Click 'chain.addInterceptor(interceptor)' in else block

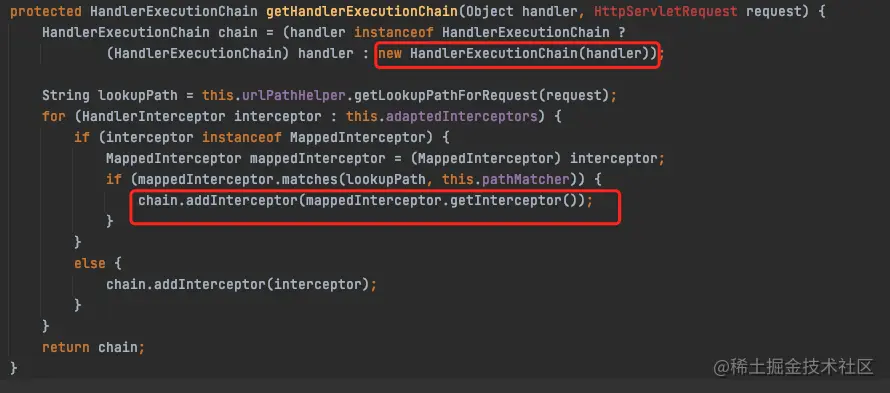pyautogui.click(x=238, y=284)
